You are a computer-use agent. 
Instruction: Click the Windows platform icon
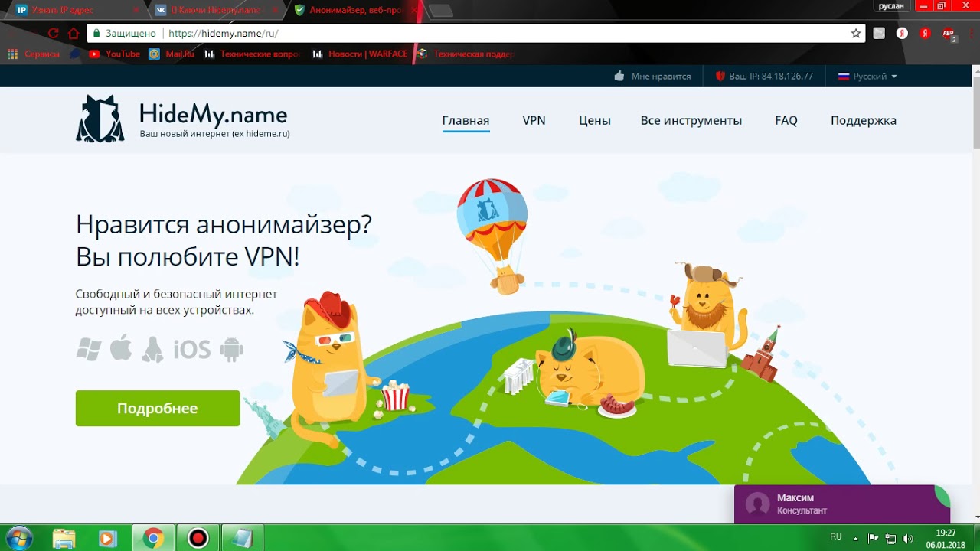[89, 349]
